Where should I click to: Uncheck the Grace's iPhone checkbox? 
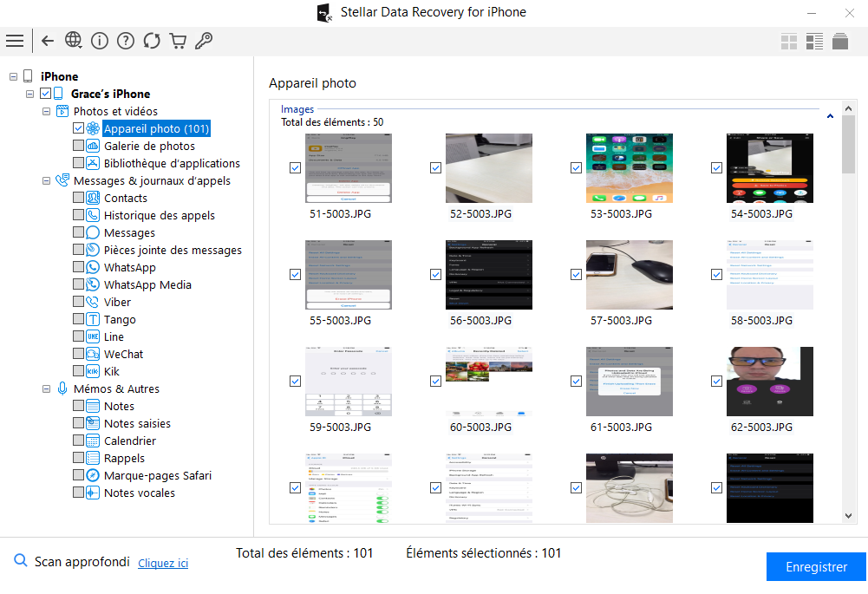pyautogui.click(x=45, y=94)
